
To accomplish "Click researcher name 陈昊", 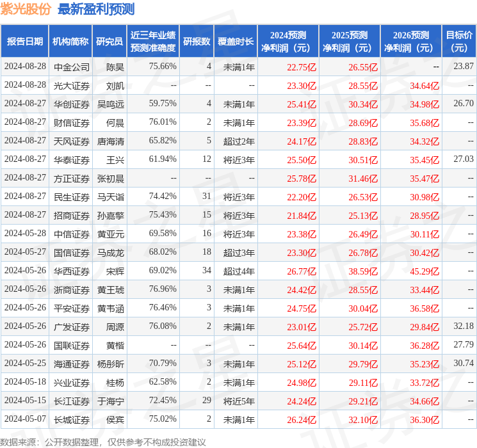I will tap(115, 67).
